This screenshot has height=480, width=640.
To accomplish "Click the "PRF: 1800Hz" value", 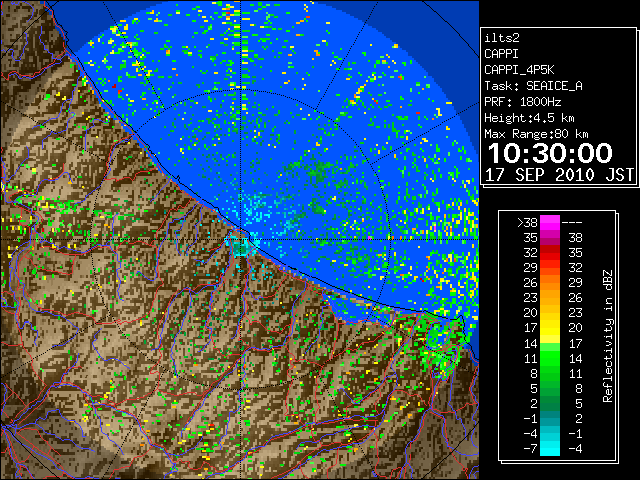I will pyautogui.click(x=522, y=102).
